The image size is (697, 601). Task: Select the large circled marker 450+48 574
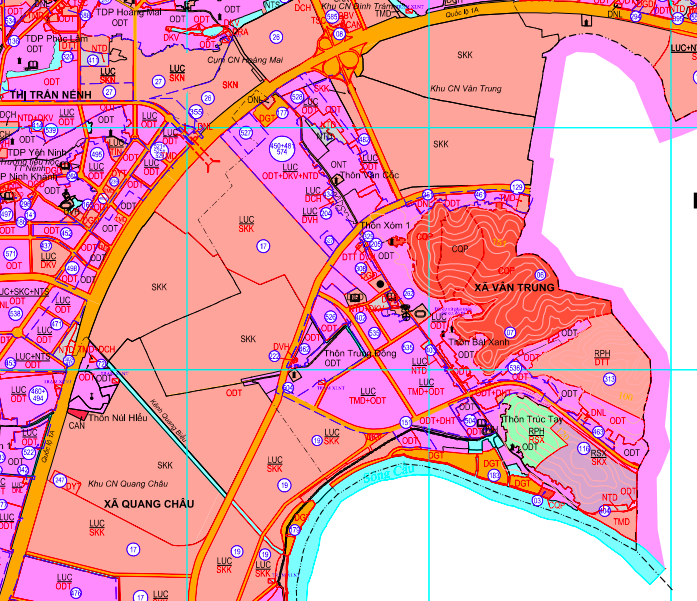pos(281,148)
